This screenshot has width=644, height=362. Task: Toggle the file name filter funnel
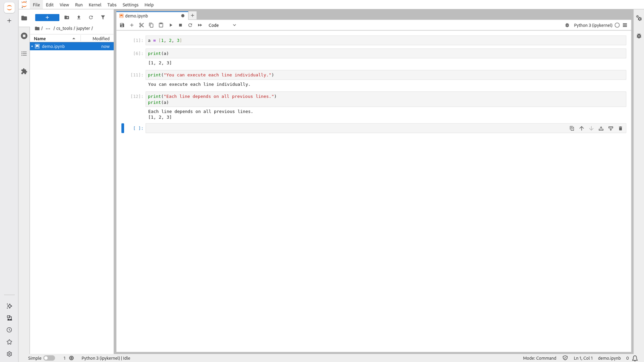[x=103, y=17]
